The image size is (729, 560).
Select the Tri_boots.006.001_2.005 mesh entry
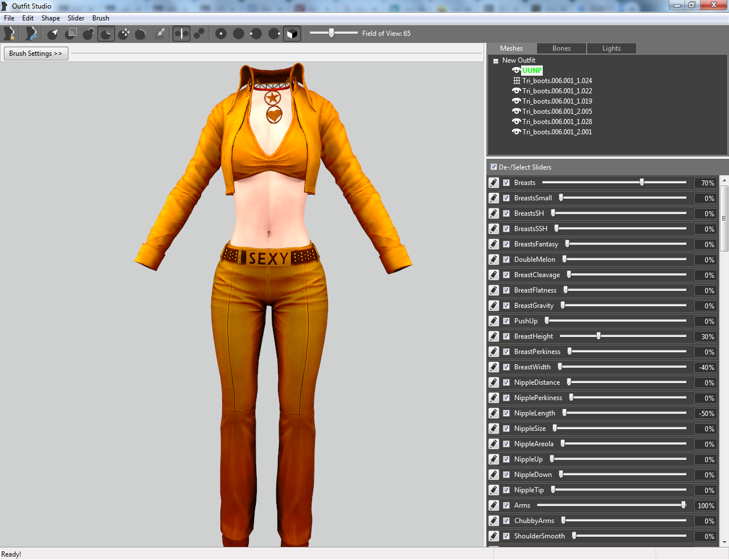[557, 112]
